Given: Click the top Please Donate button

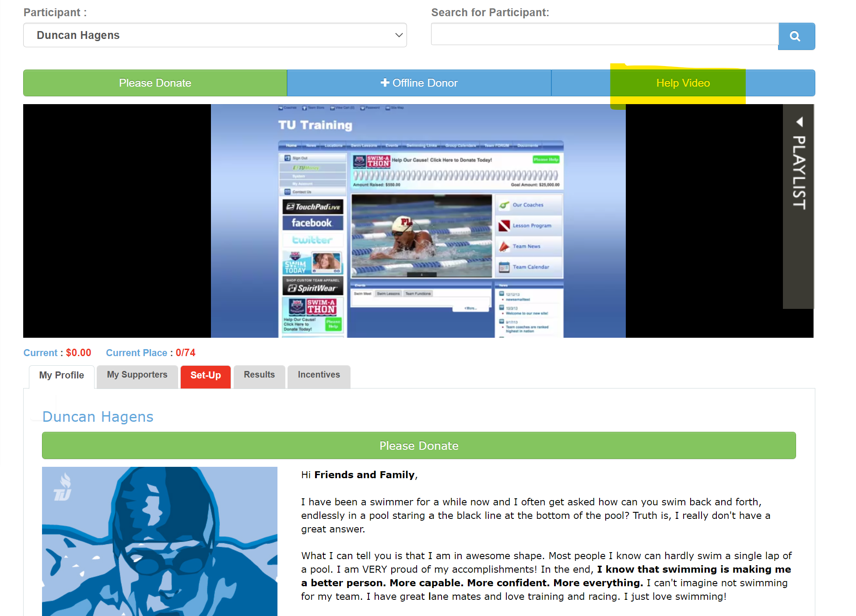Looking at the screenshot, I should click(x=155, y=83).
